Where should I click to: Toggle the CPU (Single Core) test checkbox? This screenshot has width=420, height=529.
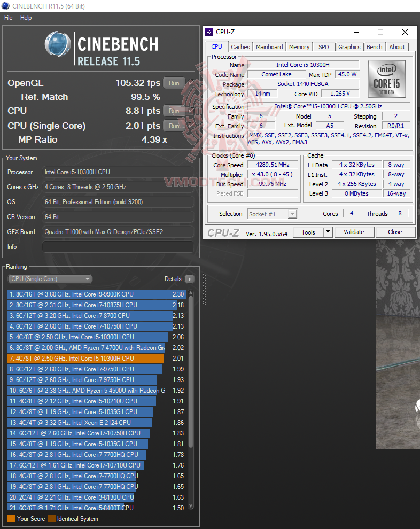coord(192,126)
